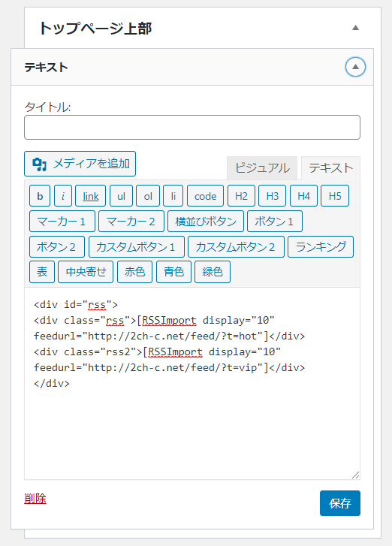This screenshot has width=392, height=546.
Task: Insert a hyperlink with link button
Action: pyautogui.click(x=91, y=196)
